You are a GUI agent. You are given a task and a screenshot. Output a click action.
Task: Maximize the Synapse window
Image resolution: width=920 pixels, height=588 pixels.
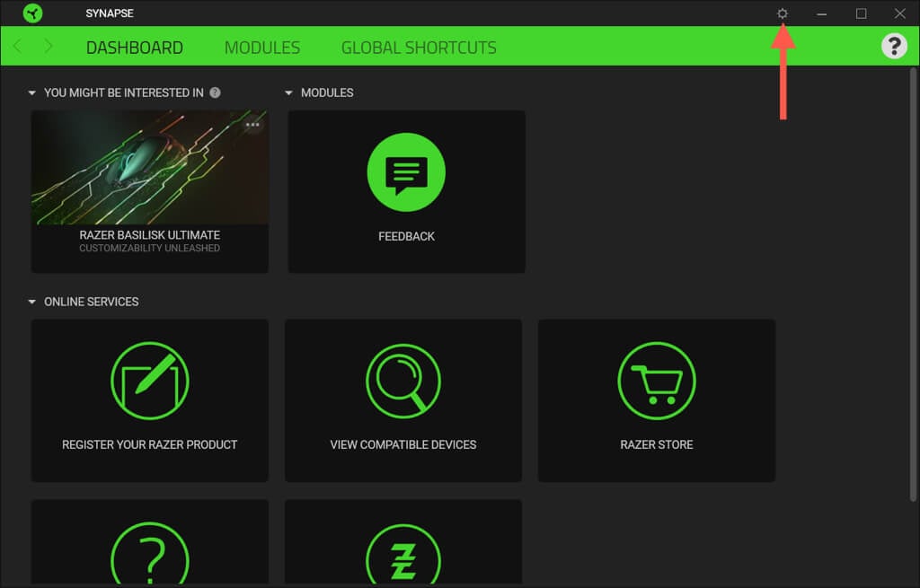861,13
